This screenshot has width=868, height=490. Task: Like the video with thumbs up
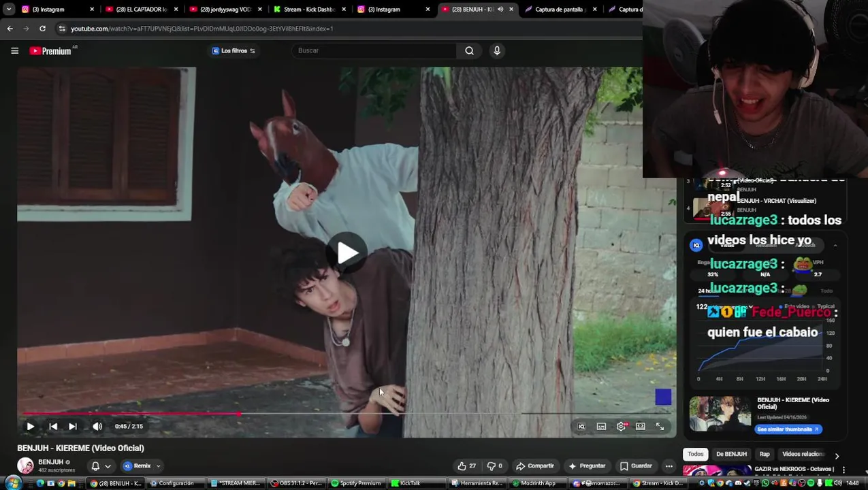pyautogui.click(x=467, y=466)
